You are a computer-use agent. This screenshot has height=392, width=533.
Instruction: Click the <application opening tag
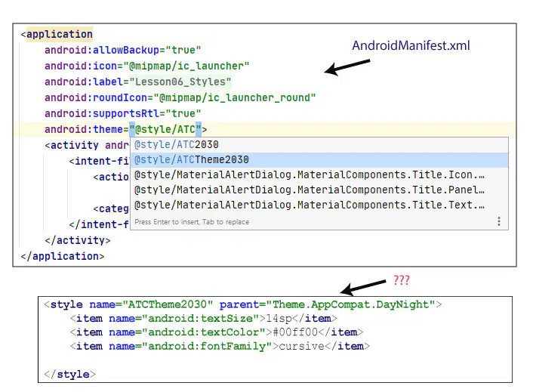point(57,34)
